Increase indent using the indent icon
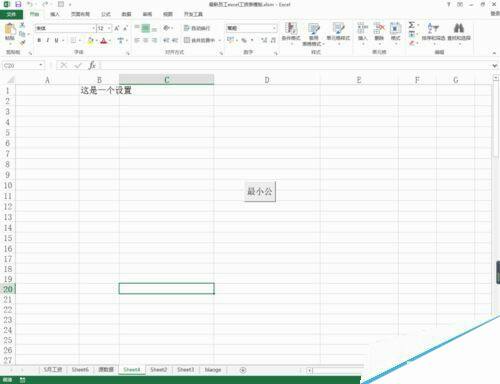 (175, 40)
